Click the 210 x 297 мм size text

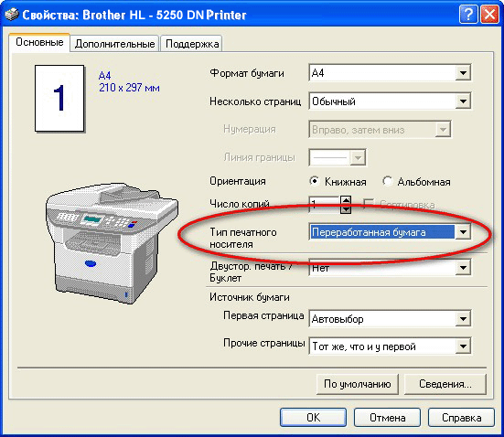click(x=129, y=88)
